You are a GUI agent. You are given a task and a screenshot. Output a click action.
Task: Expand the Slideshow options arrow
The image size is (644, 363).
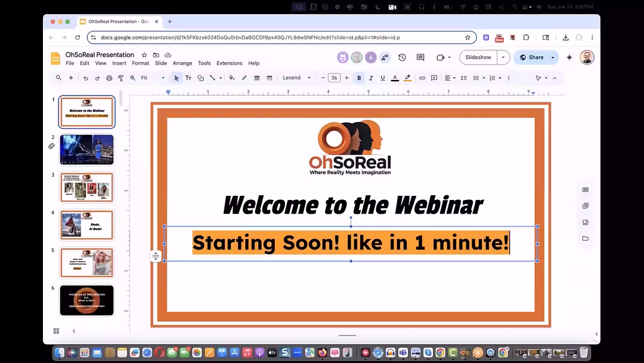click(x=503, y=57)
